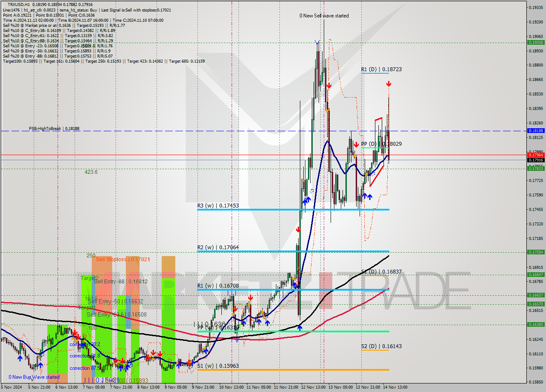The height and width of the screenshot is (392, 546).
Task: Click the Point A:0.19221 header text
Action: click(17, 14)
